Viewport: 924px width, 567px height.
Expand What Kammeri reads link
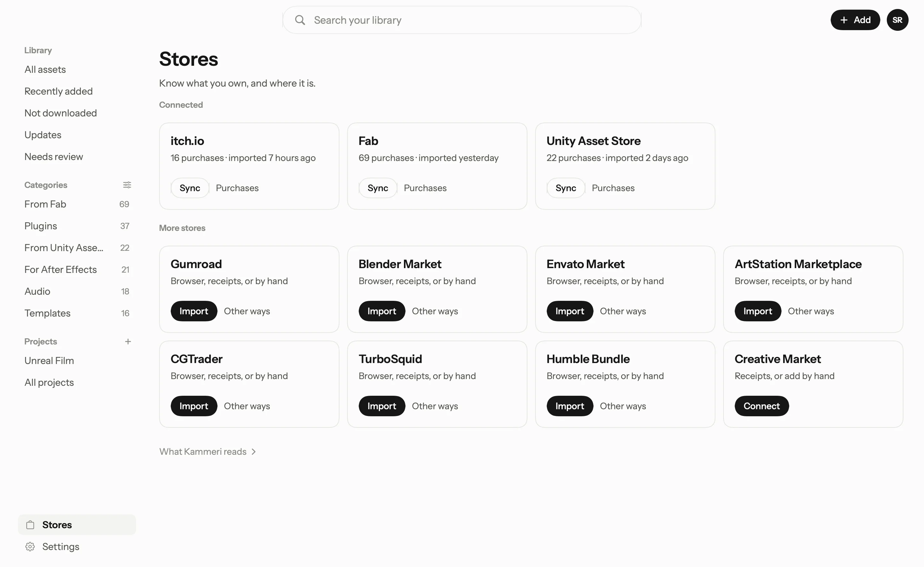click(x=208, y=452)
